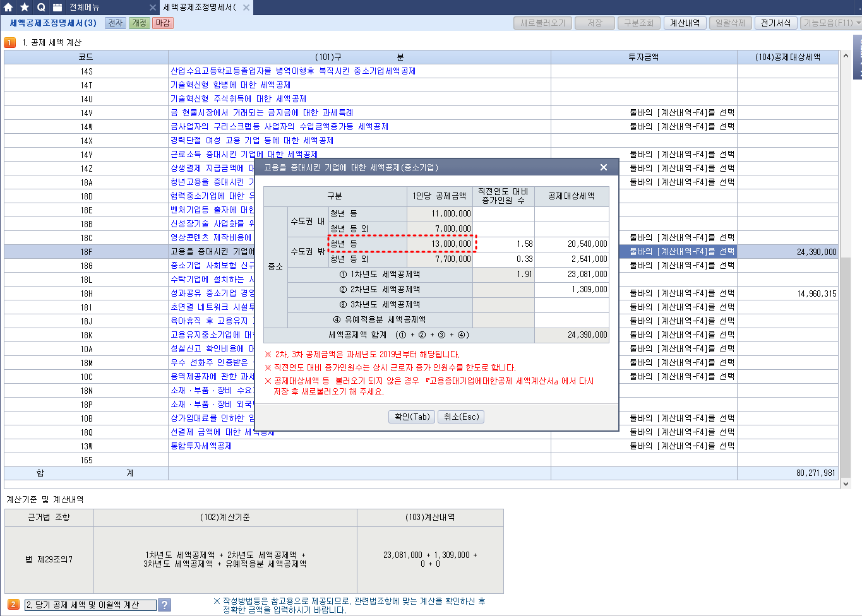The width and height of the screenshot is (862, 616).
Task: Click the window layout icon beside search
Action: coord(57,7)
